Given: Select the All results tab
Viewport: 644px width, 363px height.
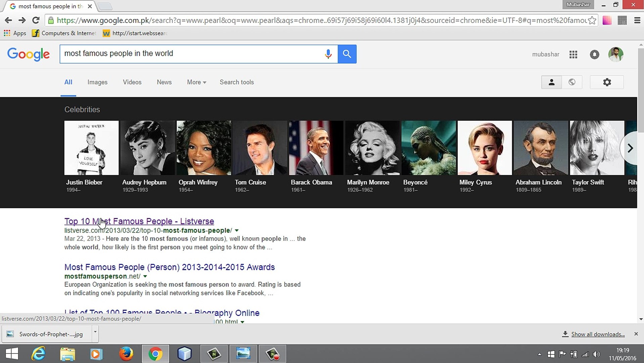Looking at the screenshot, I should [68, 82].
